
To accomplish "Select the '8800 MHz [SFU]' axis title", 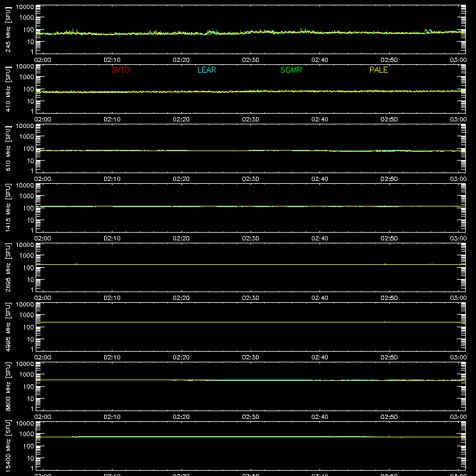I will coord(8,386).
